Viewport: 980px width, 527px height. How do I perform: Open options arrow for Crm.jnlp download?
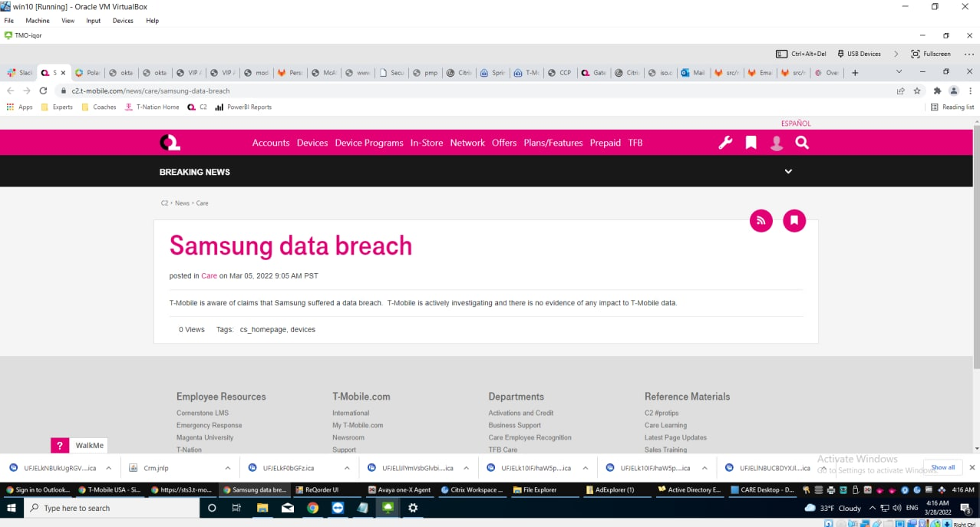point(228,468)
